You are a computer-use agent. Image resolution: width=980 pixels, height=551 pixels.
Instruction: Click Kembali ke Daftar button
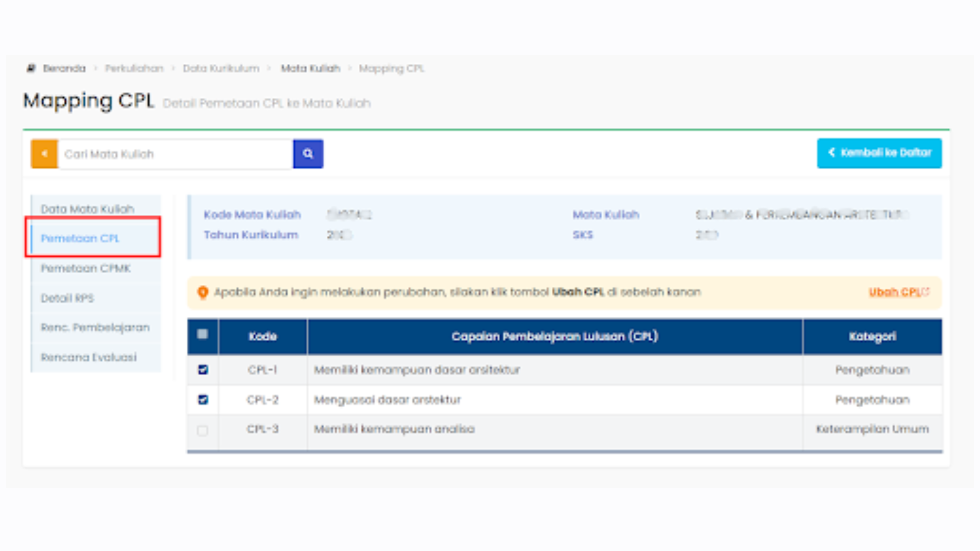tap(879, 153)
